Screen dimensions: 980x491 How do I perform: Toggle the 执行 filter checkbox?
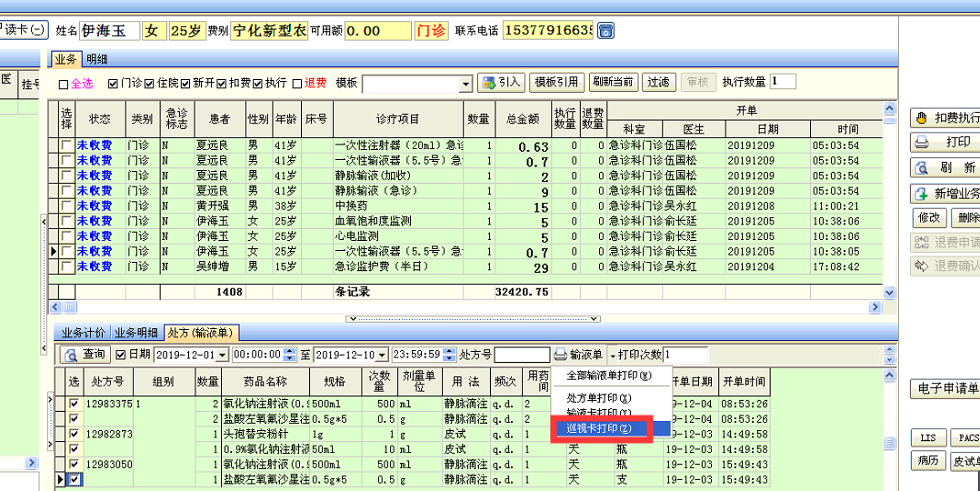(x=257, y=83)
